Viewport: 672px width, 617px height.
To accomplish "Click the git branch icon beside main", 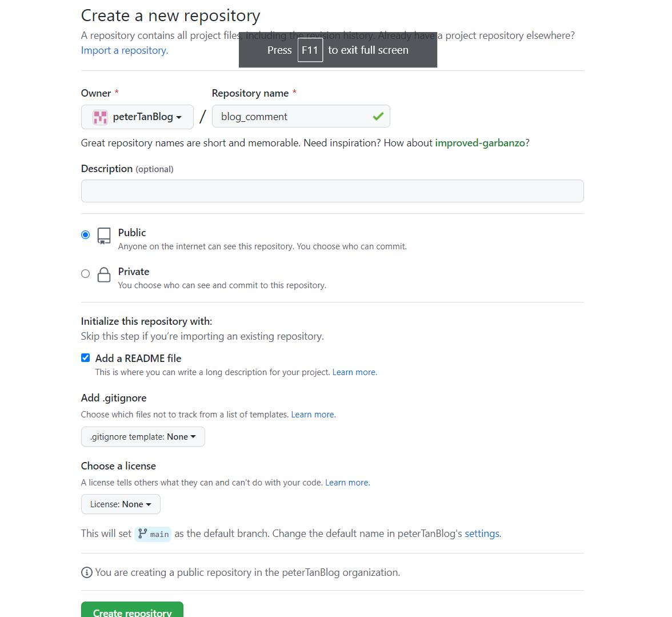I will click(143, 534).
